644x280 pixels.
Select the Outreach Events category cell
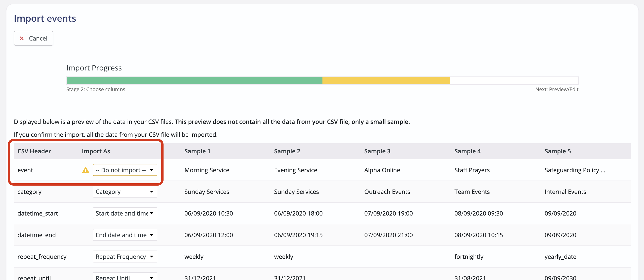coord(387,192)
